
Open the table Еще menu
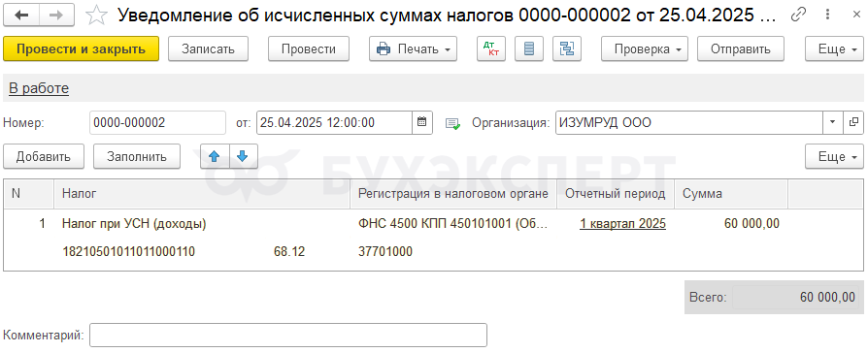834,156
